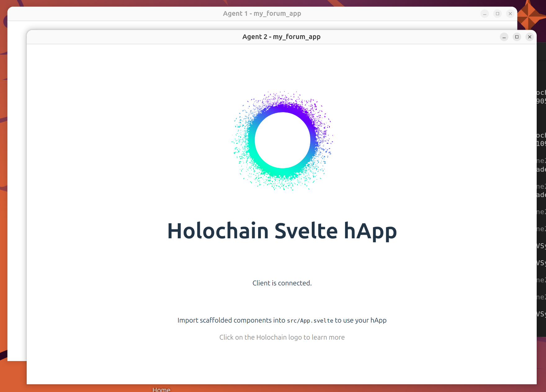
Task: Click the "src/App.svelte" code snippet
Action: [x=310, y=320]
